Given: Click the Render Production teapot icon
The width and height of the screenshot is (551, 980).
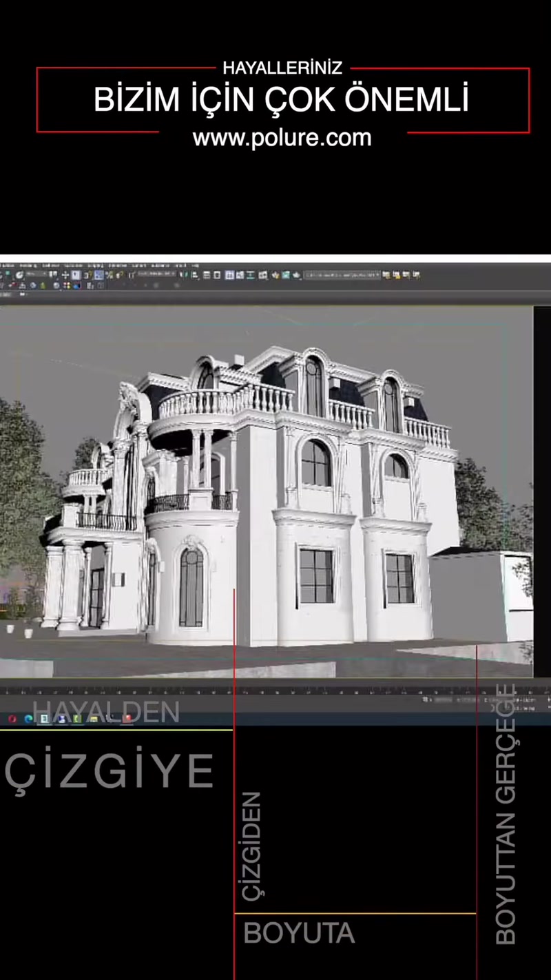Looking at the screenshot, I should [x=296, y=275].
